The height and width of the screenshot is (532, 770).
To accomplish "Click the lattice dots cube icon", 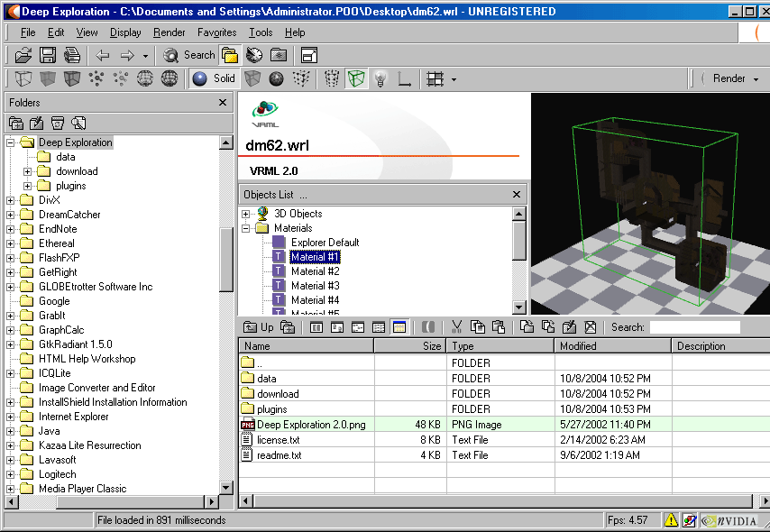I will coord(301,78).
